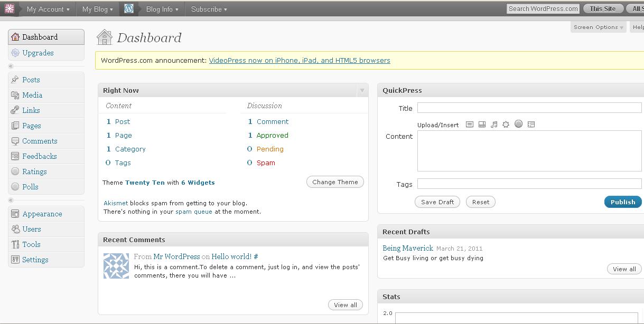The image size is (644, 324).
Task: Click the Tags link in Right Now
Action: click(123, 163)
